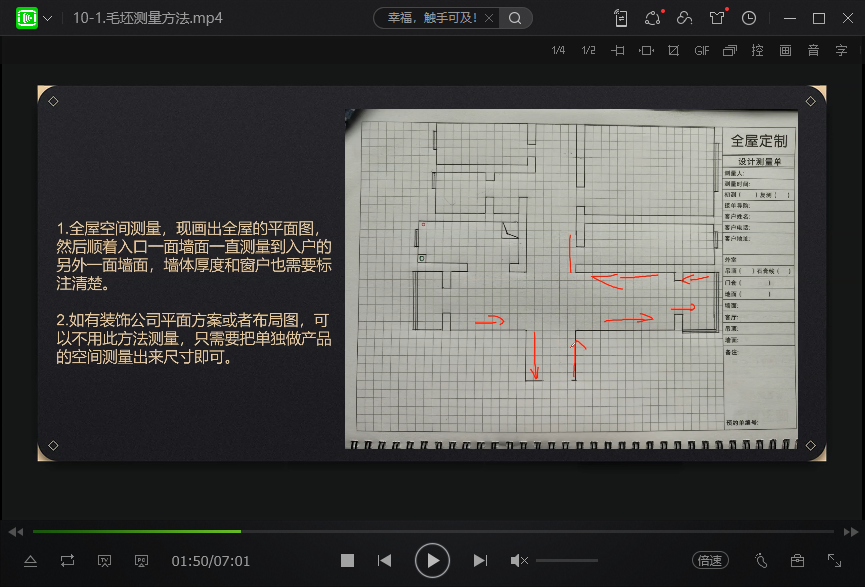Click the search magnifier button
Image resolution: width=865 pixels, height=587 pixels.
[515, 18]
